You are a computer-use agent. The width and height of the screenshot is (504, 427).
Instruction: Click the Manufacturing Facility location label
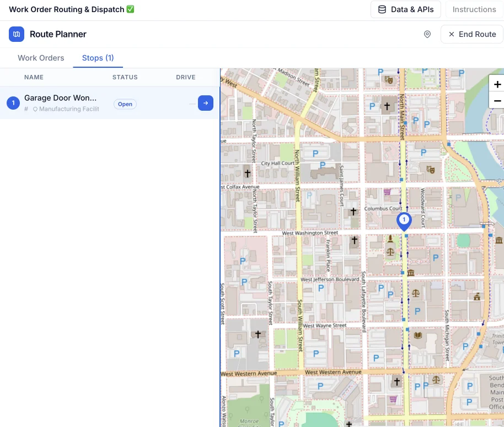tap(68, 109)
